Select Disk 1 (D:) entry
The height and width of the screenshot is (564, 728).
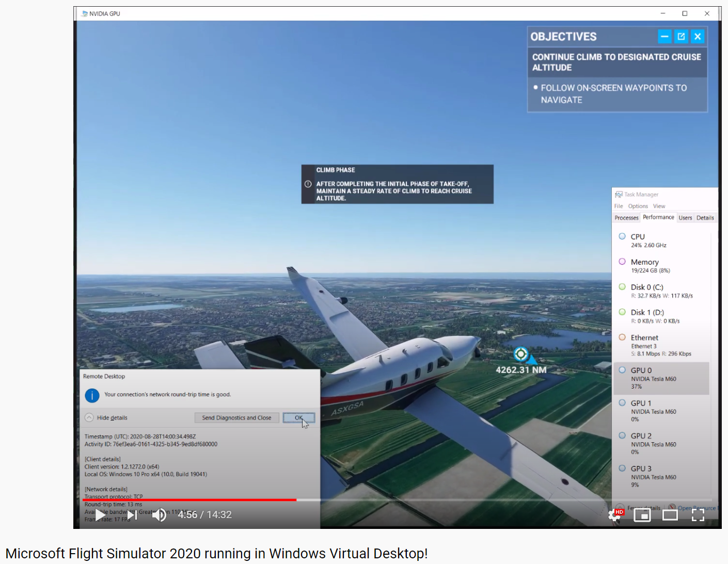click(661, 316)
